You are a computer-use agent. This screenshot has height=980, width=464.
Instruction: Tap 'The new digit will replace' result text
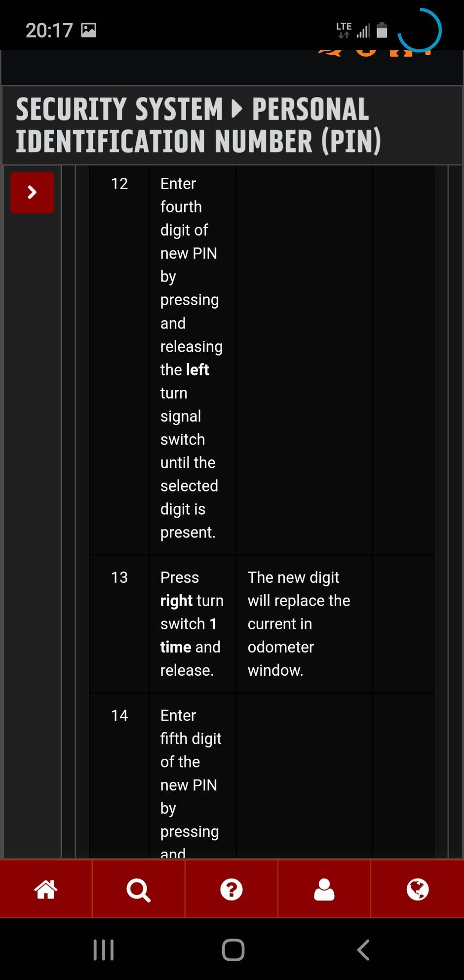(299, 623)
